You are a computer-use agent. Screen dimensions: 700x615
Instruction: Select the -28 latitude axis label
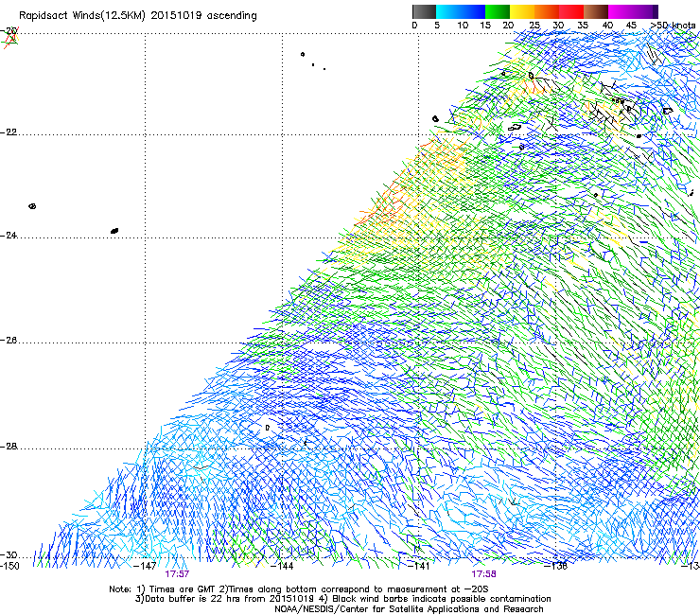pyautogui.click(x=9, y=447)
